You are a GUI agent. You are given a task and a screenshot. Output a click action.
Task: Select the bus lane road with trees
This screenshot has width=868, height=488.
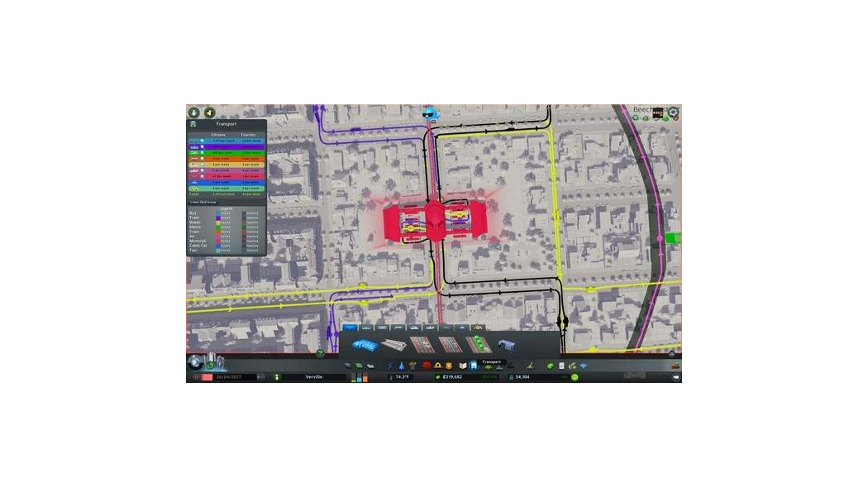(479, 345)
